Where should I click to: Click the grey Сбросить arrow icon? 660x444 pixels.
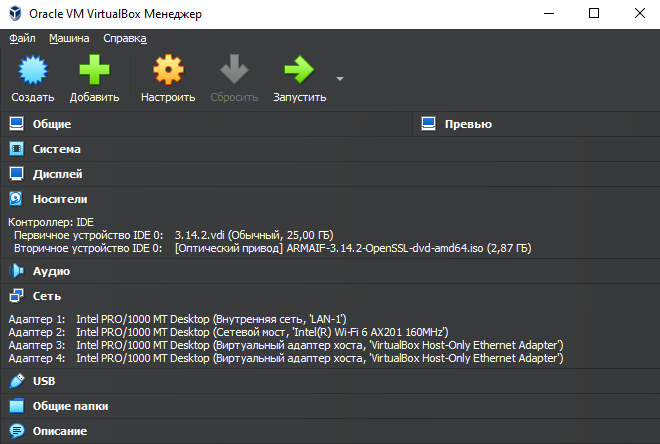pyautogui.click(x=234, y=69)
